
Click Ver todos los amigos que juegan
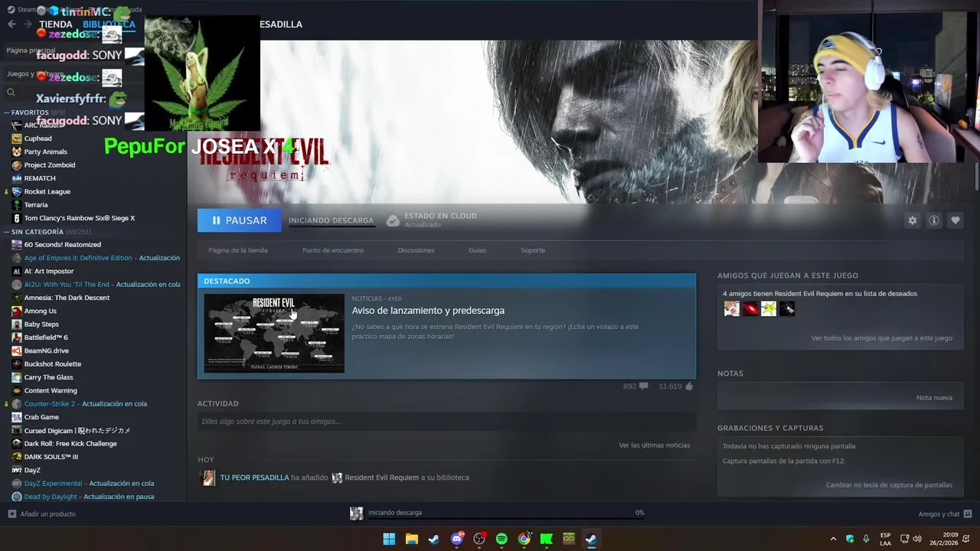tap(882, 338)
